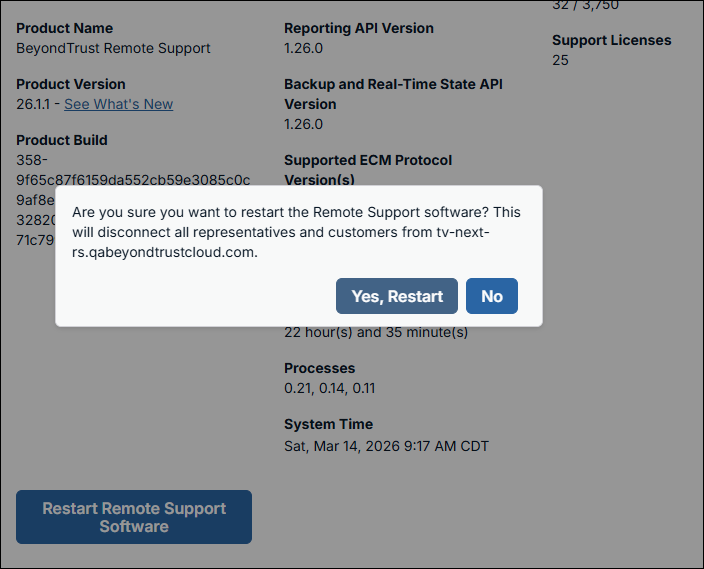The width and height of the screenshot is (704, 569).
Task: Click Supported ECM Protocol Version(s) heading
Action: [368, 170]
